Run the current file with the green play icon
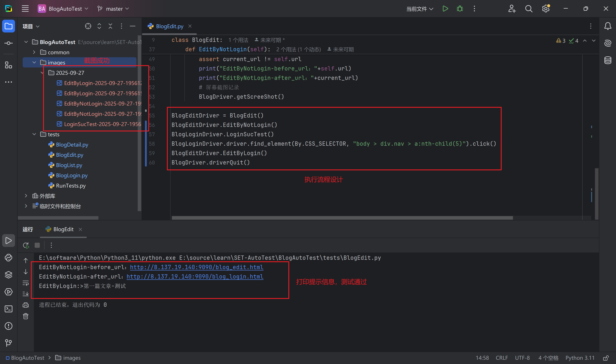Screen dimensions: 616x364 (x=445, y=9)
